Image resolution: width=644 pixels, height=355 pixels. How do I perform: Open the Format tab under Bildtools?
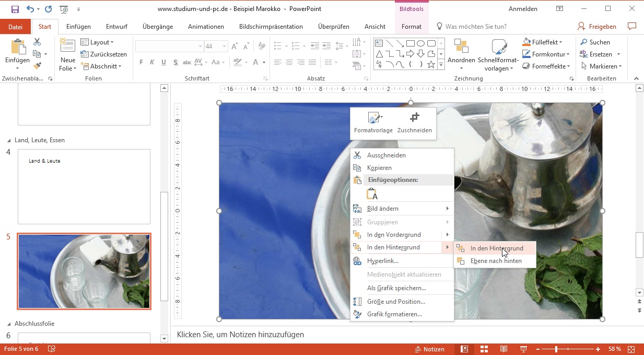[412, 27]
